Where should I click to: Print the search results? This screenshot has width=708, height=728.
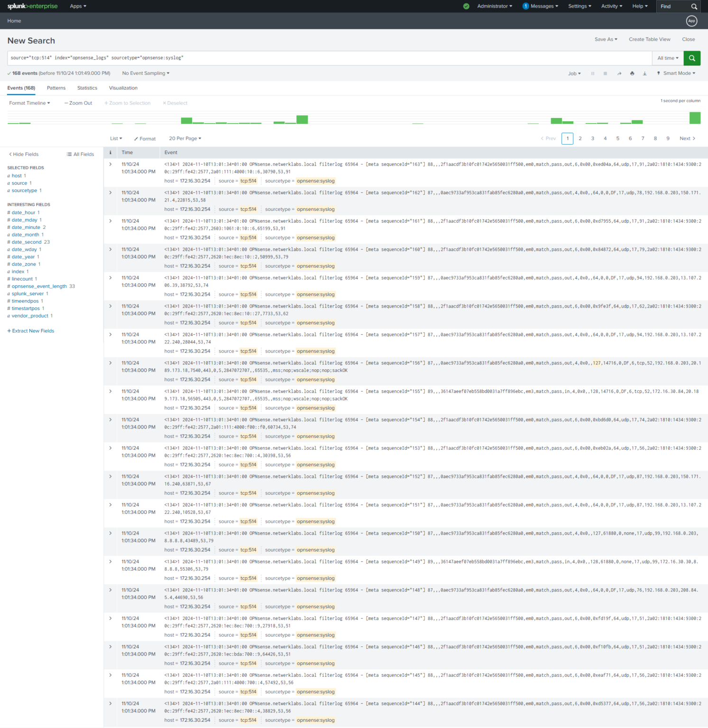pos(632,73)
